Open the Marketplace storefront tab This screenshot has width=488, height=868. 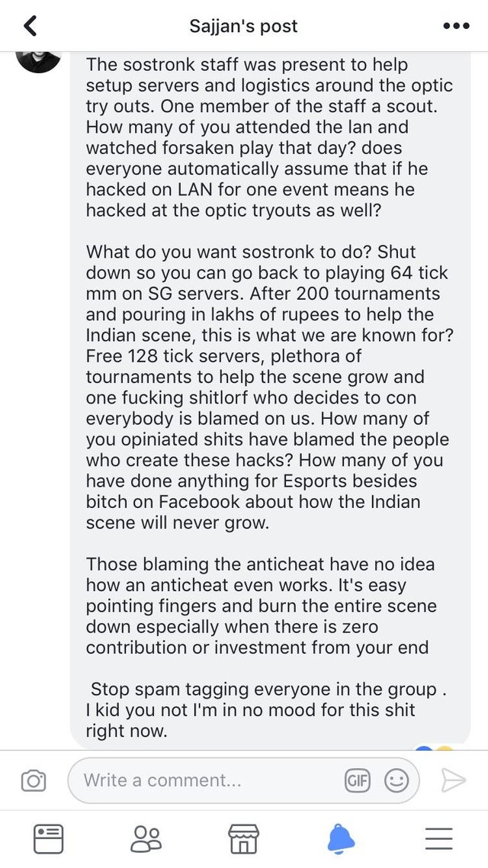(243, 839)
